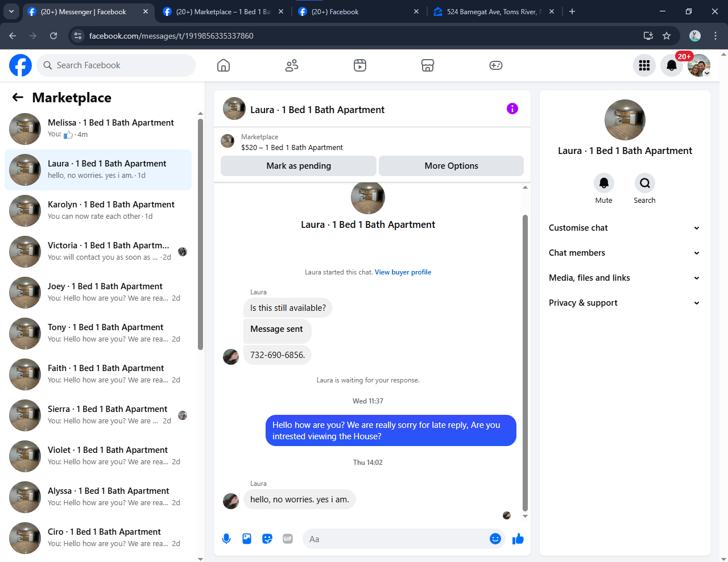Image resolution: width=728 pixels, height=562 pixels.
Task: Click in the Search Facebook field
Action: pyautogui.click(x=117, y=65)
